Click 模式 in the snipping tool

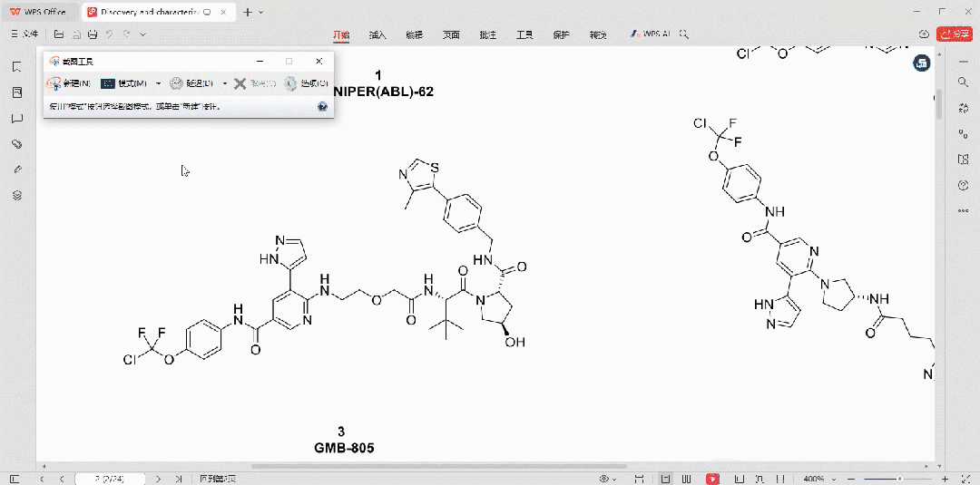[x=124, y=83]
